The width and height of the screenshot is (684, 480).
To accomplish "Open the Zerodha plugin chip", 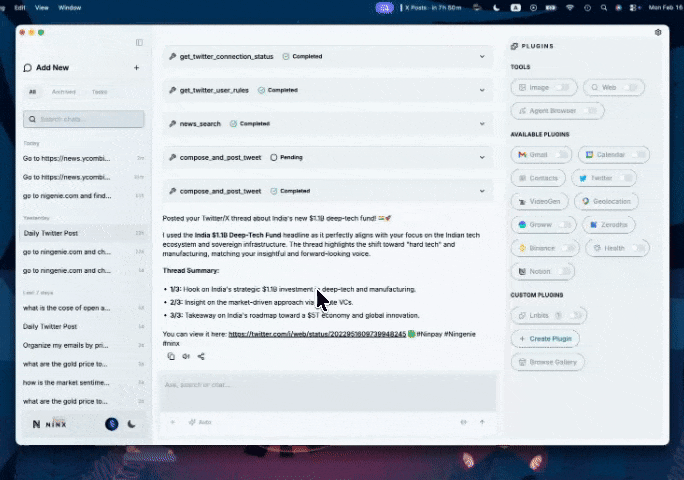I will coord(609,224).
